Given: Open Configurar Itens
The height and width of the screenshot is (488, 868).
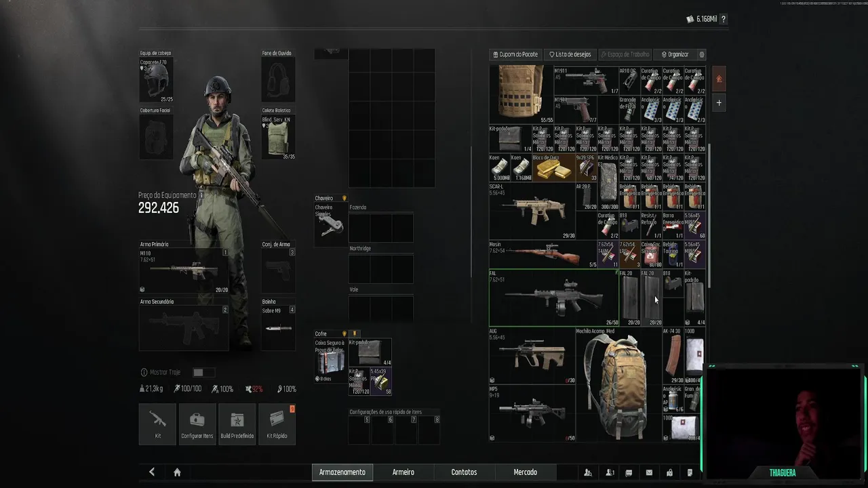Looking at the screenshot, I should tap(197, 424).
